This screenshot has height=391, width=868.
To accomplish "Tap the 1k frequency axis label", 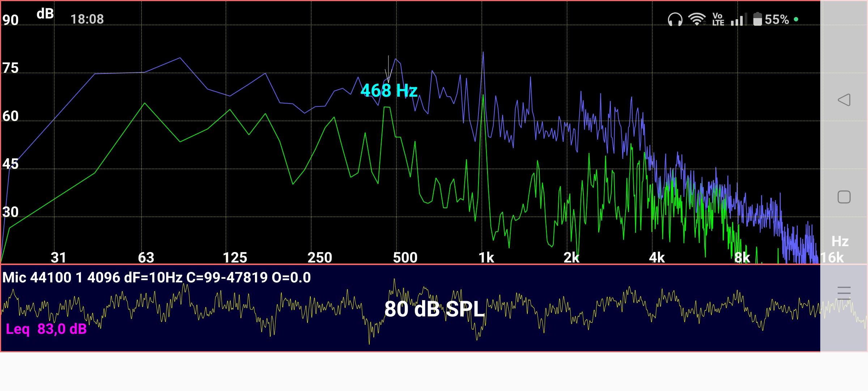I will tap(486, 257).
